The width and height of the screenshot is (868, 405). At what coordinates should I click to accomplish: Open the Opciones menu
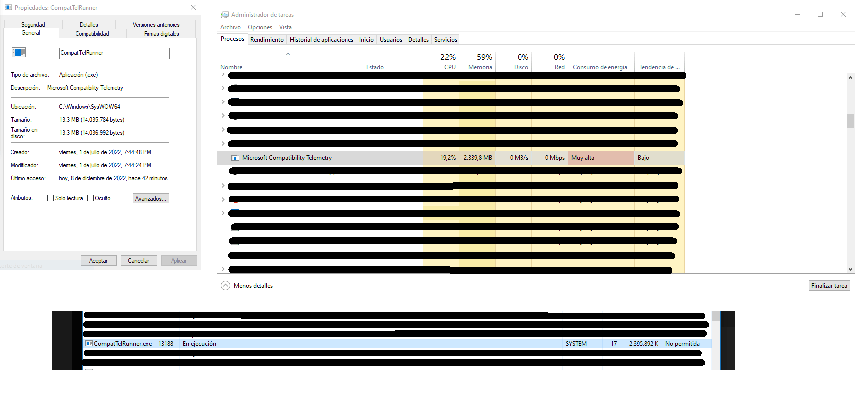tap(260, 27)
